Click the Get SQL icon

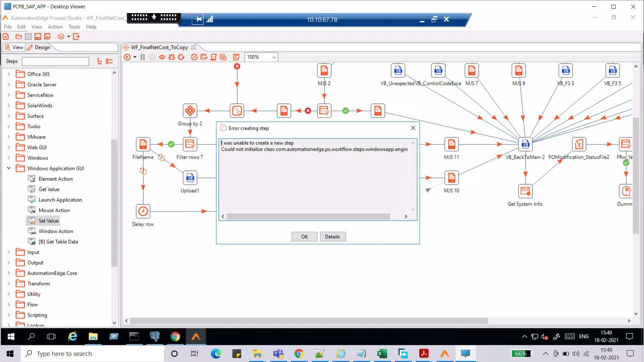click(x=213, y=57)
